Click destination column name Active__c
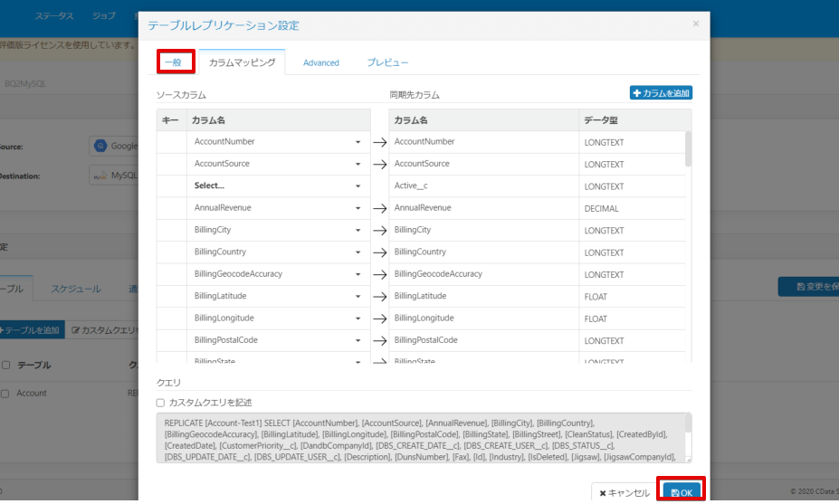This screenshot has width=839, height=504. 411,185
